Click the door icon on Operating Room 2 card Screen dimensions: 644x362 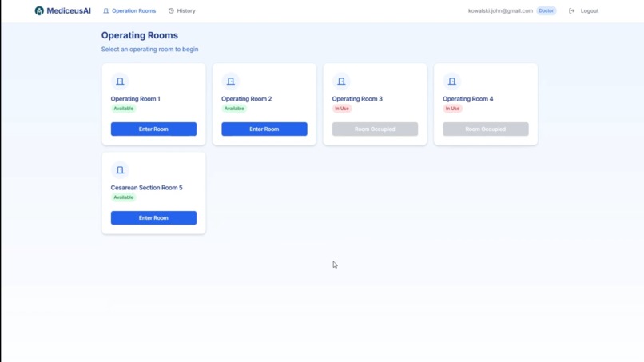[x=231, y=82]
